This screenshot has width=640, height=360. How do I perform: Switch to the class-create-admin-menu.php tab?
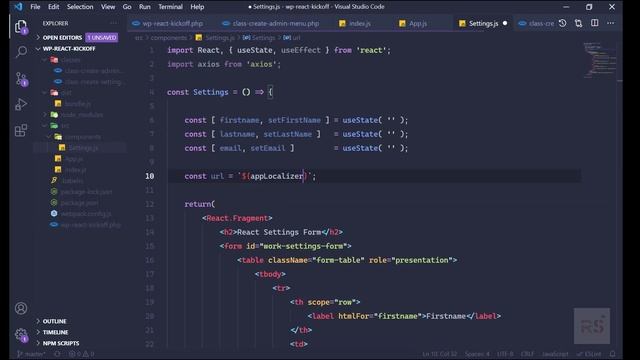[271, 23]
